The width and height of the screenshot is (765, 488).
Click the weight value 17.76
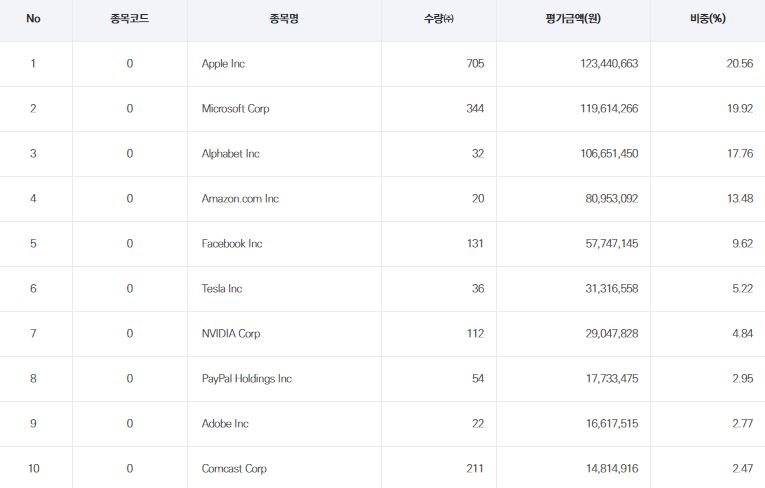point(740,153)
